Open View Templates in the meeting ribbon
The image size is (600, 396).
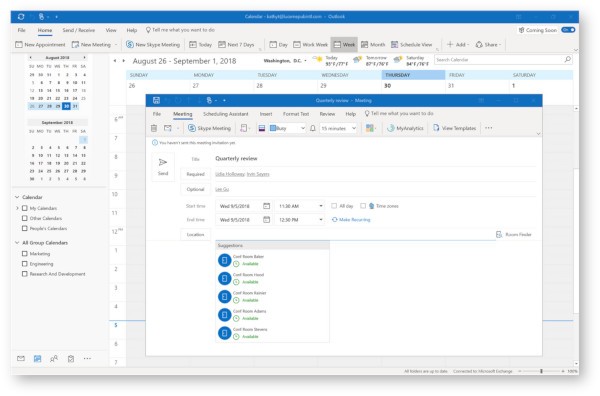pyautogui.click(x=455, y=128)
